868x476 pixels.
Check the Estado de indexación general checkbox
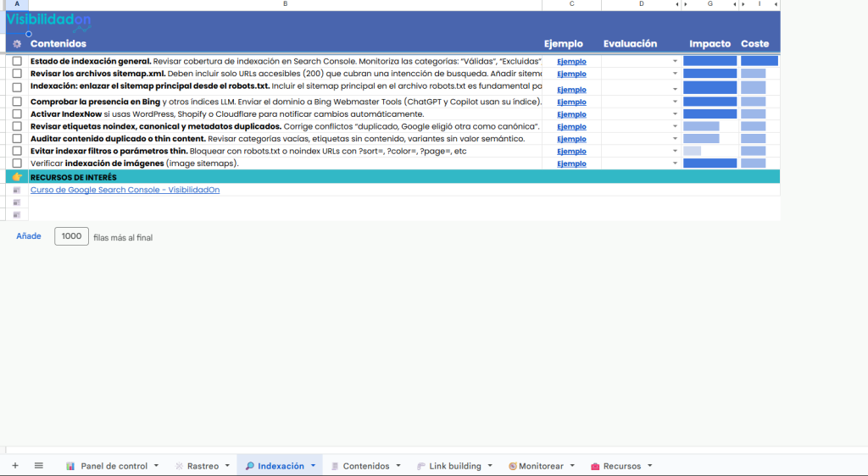pyautogui.click(x=17, y=61)
